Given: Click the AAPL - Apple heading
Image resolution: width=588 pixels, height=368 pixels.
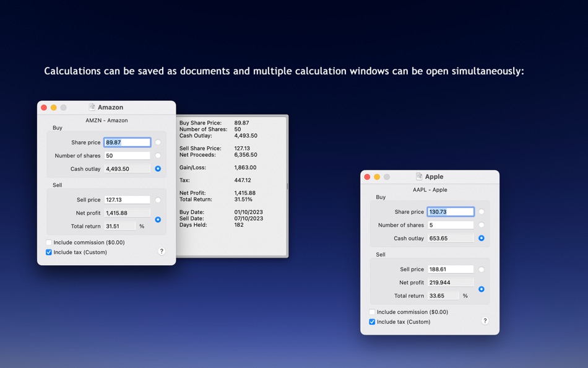Looking at the screenshot, I should [x=430, y=190].
